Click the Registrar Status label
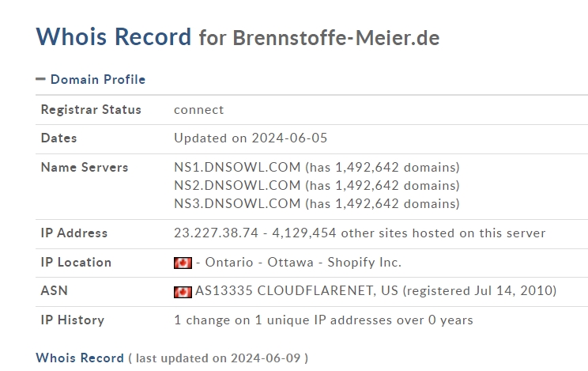 click(91, 110)
